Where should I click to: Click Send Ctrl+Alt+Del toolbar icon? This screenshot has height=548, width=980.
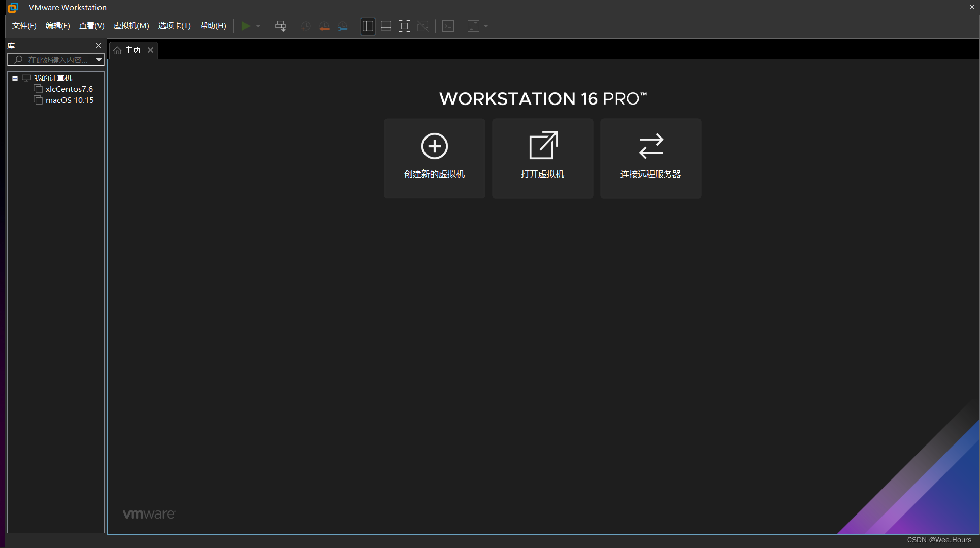point(280,26)
